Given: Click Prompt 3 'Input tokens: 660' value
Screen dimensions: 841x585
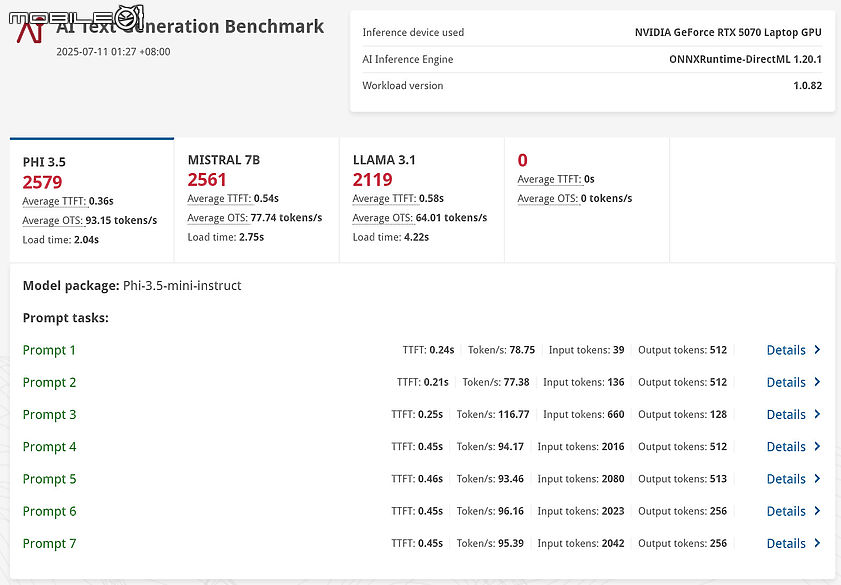Looking at the screenshot, I should click(x=584, y=414).
